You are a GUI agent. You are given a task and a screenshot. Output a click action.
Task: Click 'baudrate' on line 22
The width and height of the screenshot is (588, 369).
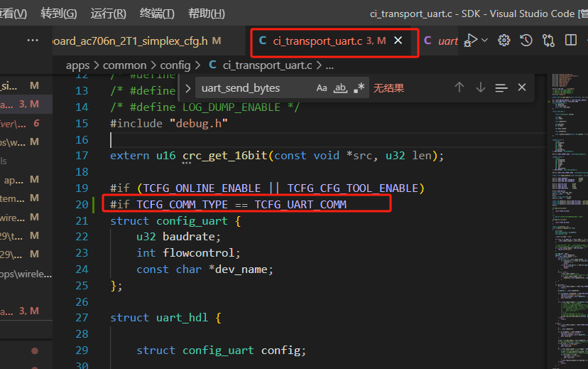pos(190,237)
